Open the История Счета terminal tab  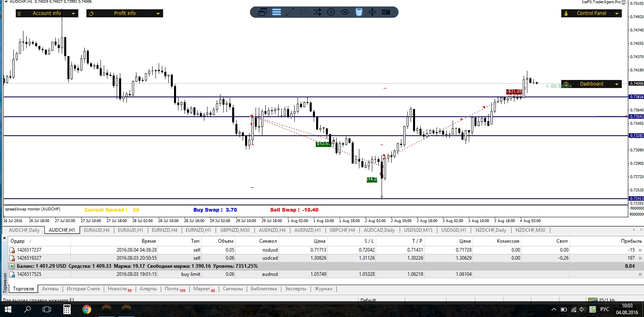point(83,289)
